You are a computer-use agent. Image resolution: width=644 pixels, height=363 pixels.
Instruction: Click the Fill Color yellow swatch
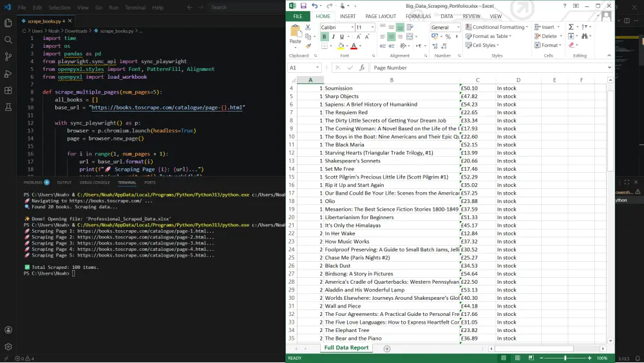(341, 46)
